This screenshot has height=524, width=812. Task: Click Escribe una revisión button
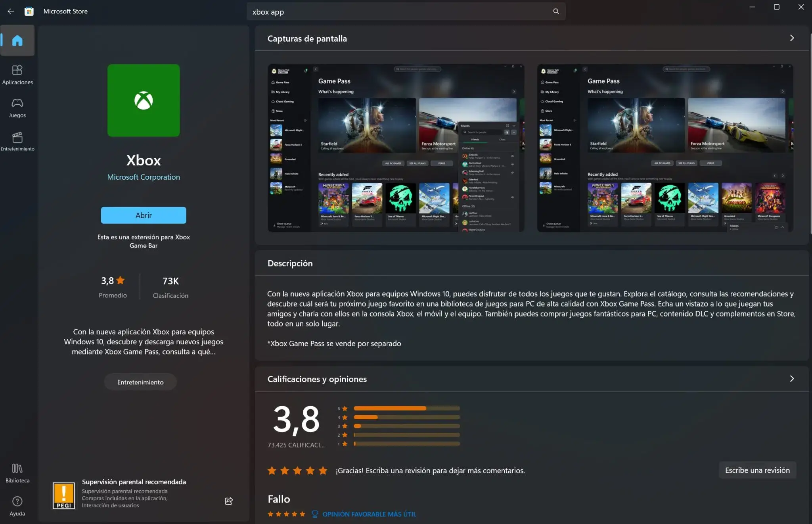[757, 470]
